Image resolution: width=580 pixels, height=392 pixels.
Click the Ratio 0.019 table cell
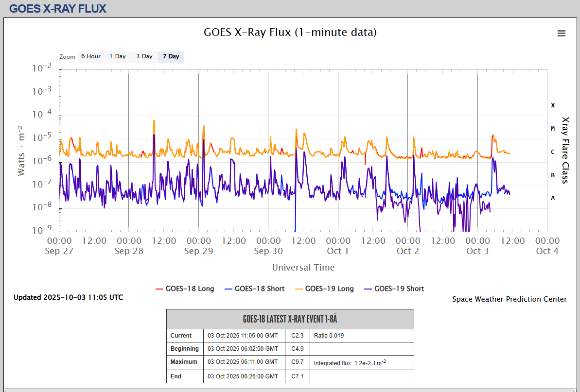click(x=329, y=336)
